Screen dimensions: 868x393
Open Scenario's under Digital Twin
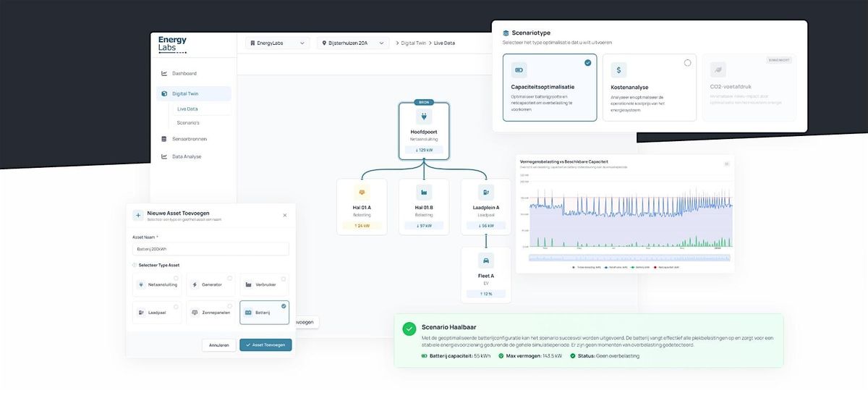[x=188, y=122]
